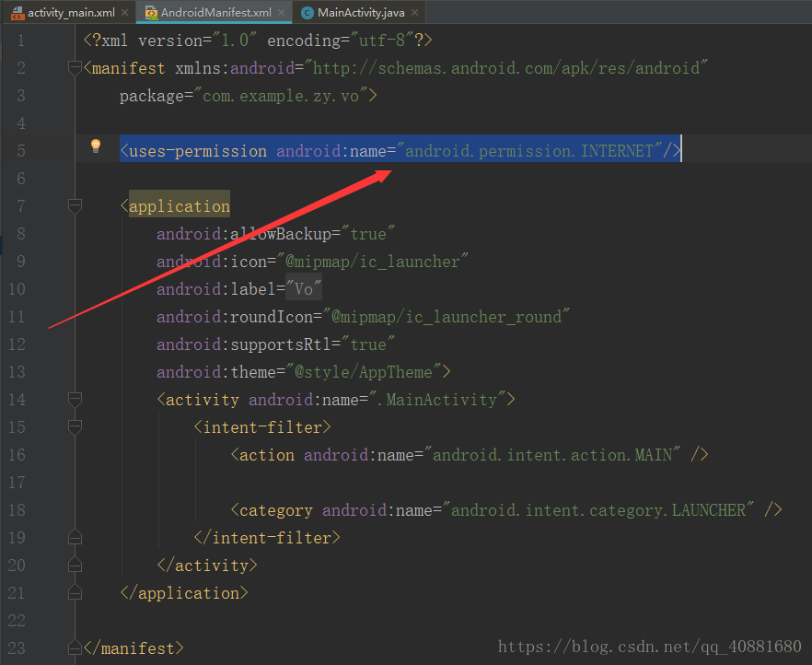Close the AndroidManifest.xml tab
This screenshot has width=812, height=665.
click(x=281, y=12)
